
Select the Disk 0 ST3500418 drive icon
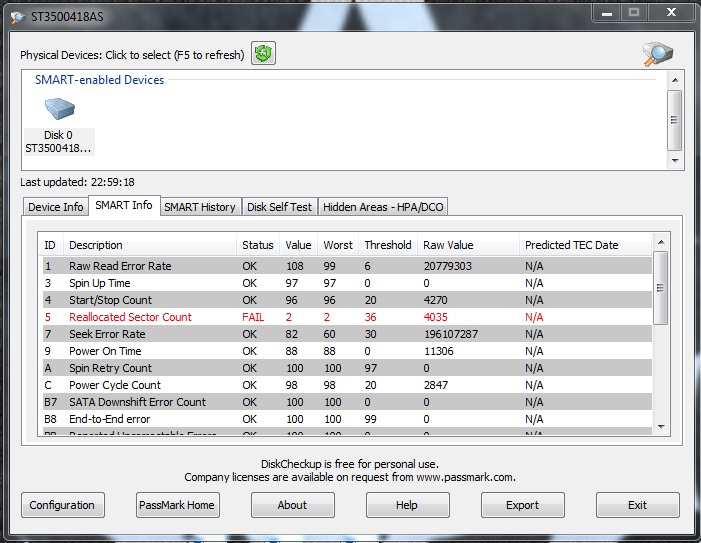(59, 126)
